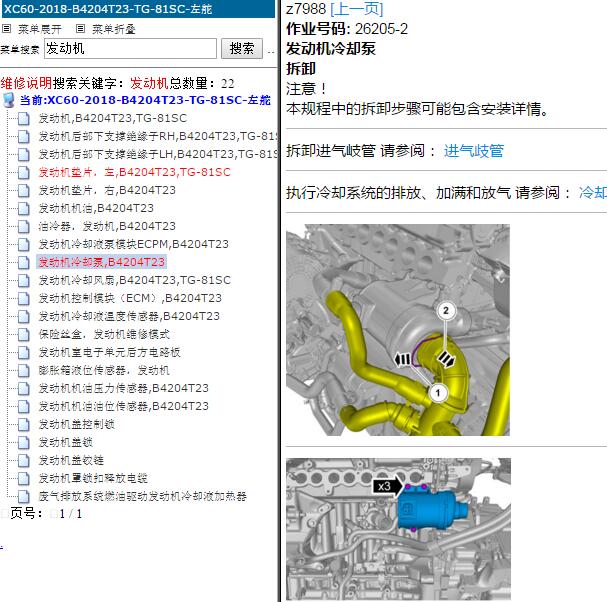Click the 菜单折叠 collapse-menu icon

80,28
